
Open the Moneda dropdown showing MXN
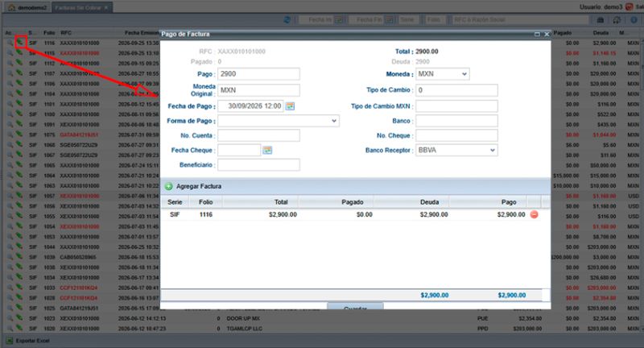tap(464, 74)
